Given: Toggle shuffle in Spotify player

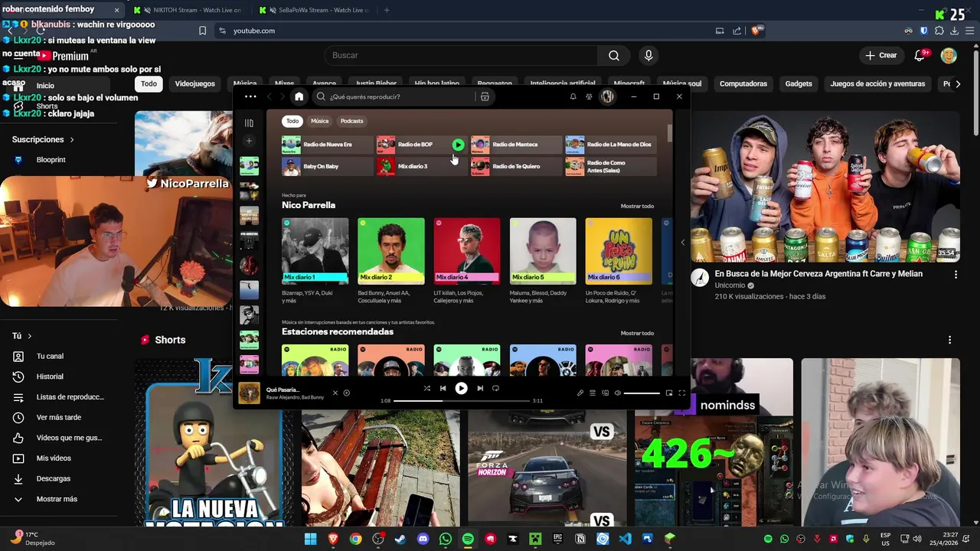Looking at the screenshot, I should click(x=426, y=389).
